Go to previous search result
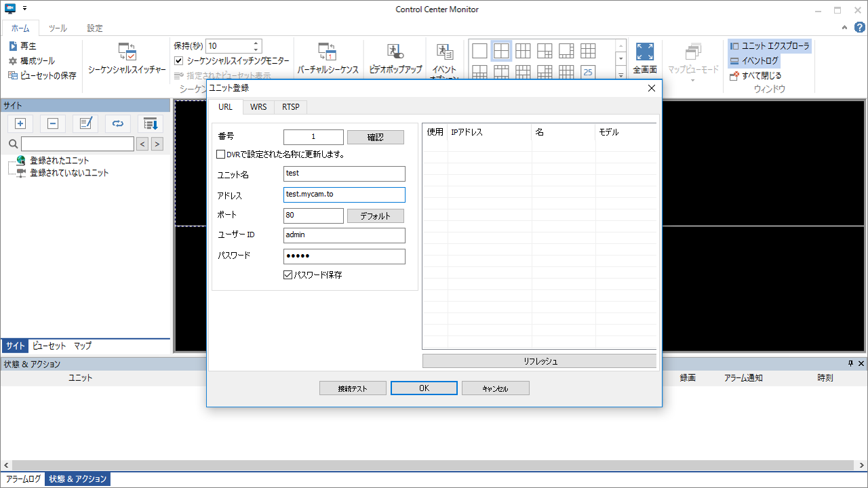The height and width of the screenshot is (488, 868). tap(142, 144)
